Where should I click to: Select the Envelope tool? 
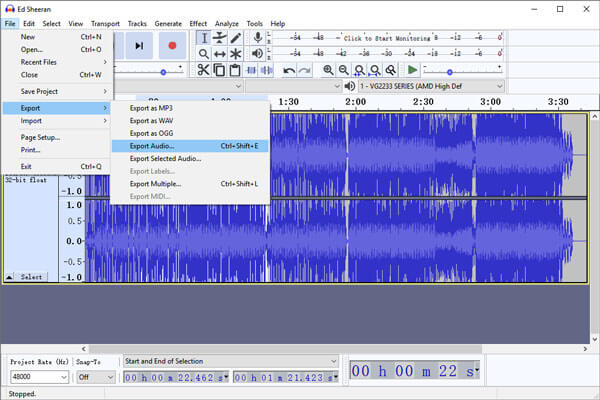coord(220,38)
